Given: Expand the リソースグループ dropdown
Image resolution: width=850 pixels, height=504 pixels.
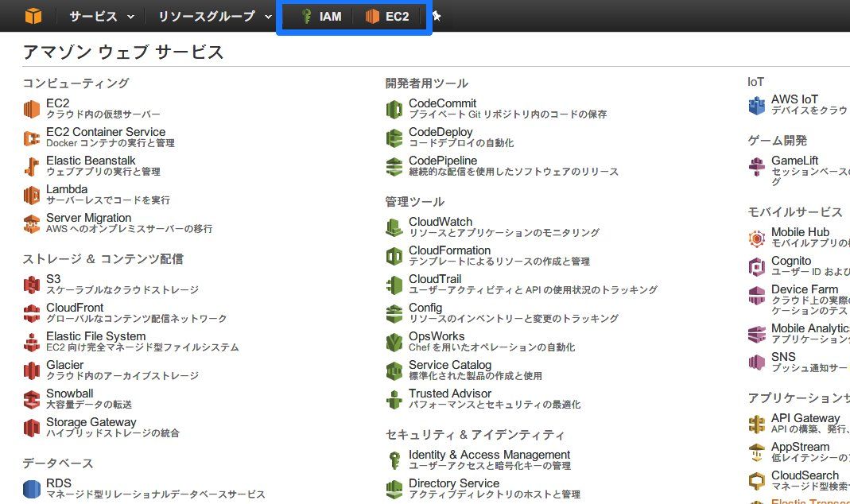Looking at the screenshot, I should [215, 16].
